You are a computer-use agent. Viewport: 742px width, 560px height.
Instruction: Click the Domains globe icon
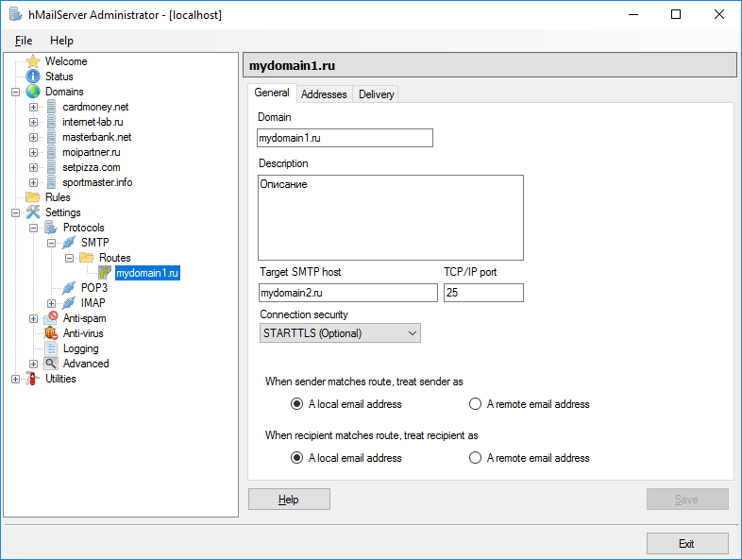(33, 92)
